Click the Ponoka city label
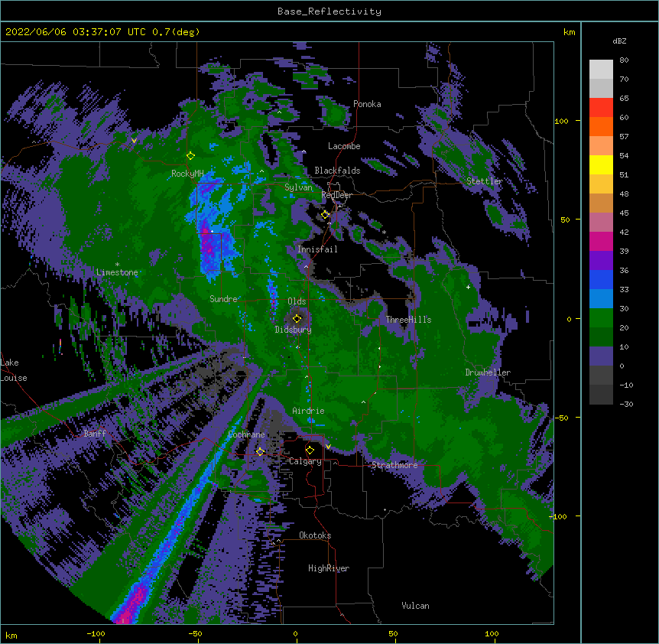Image resolution: width=659 pixels, height=644 pixels. (367, 104)
